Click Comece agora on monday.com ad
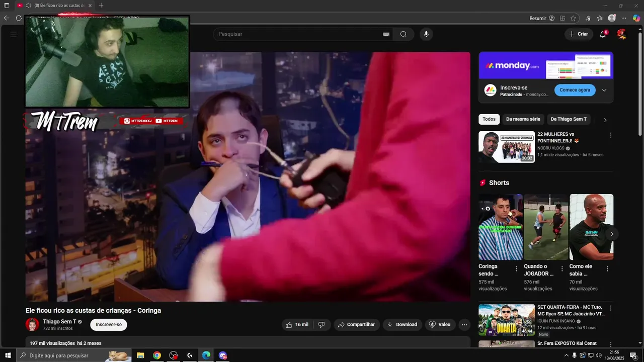 tap(575, 90)
